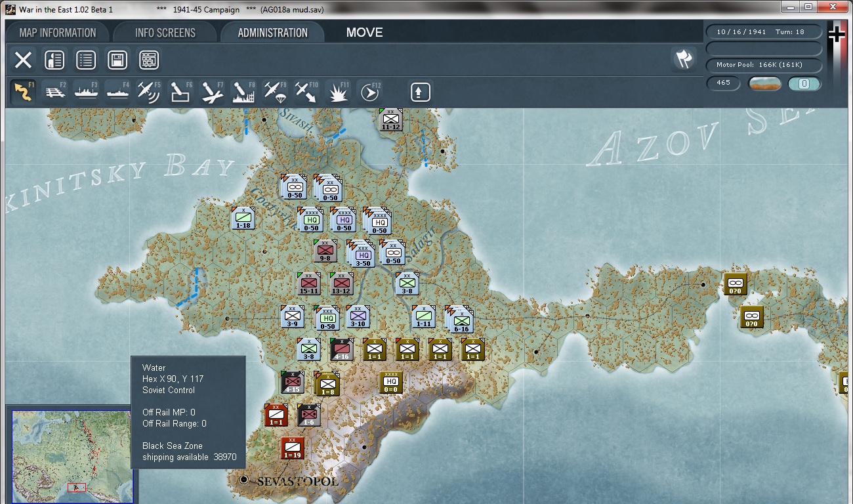The image size is (853, 504).
Task: Select the 1=8 Soviet unit counter
Action: coord(328,385)
